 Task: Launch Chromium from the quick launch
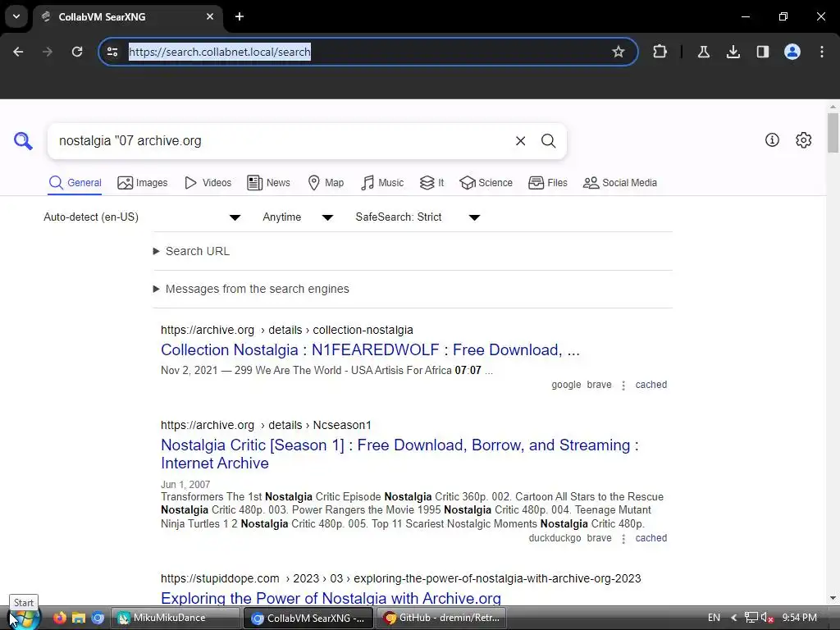tap(98, 618)
